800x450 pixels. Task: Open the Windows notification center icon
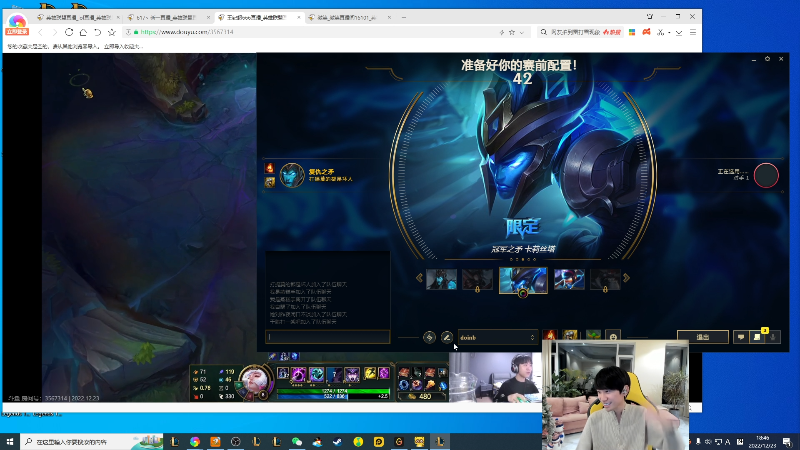786,442
